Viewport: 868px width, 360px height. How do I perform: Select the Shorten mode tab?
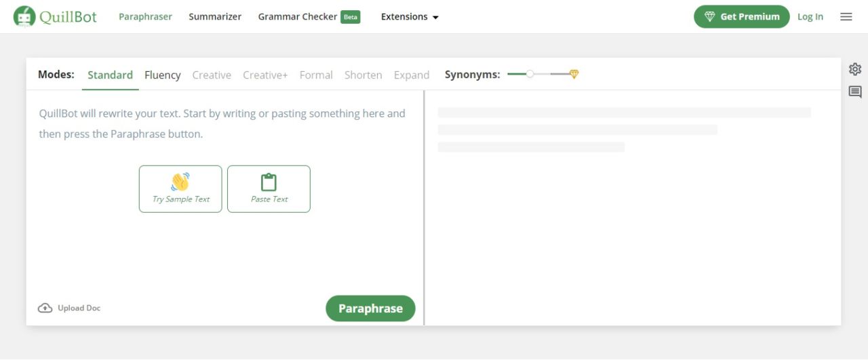[x=363, y=75]
